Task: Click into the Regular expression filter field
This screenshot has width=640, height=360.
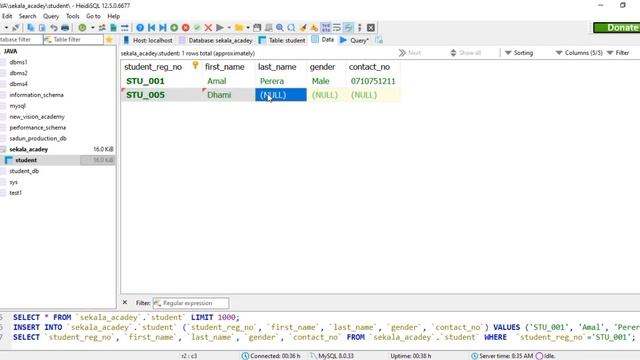Action: pos(191,303)
